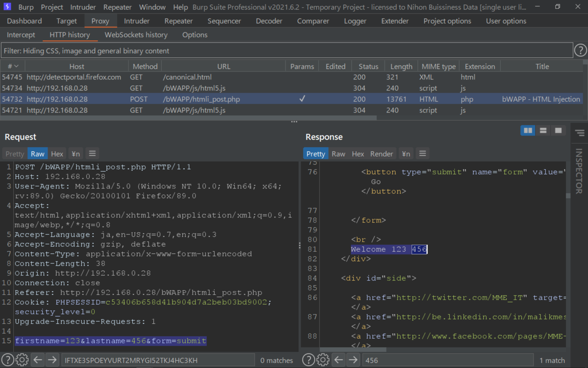The height and width of the screenshot is (368, 588).
Task: Open the Project options tab
Action: point(447,21)
